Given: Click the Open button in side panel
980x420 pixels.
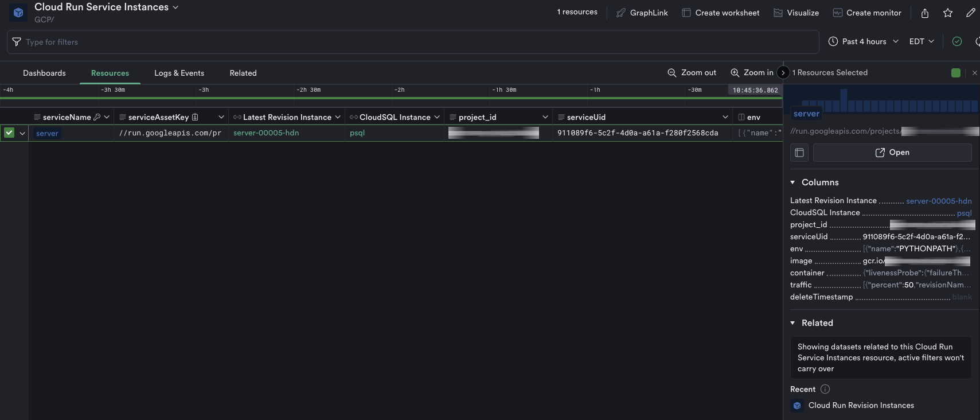Looking at the screenshot, I should 892,153.
